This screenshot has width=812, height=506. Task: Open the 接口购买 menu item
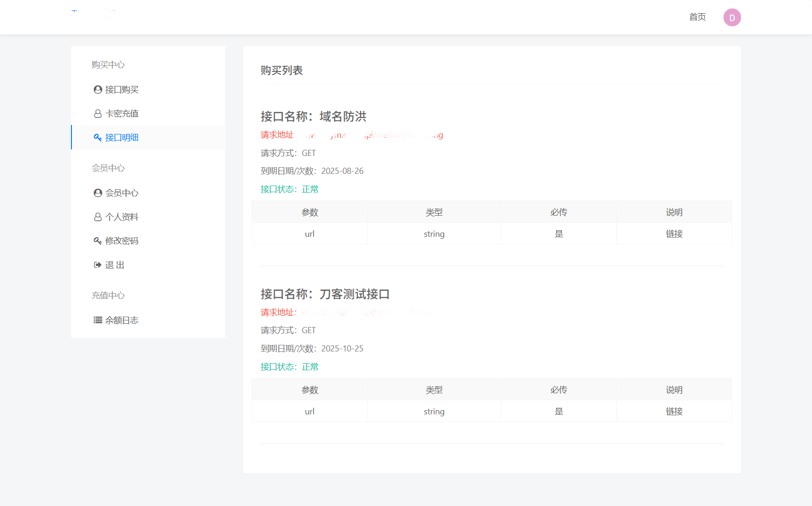point(122,90)
